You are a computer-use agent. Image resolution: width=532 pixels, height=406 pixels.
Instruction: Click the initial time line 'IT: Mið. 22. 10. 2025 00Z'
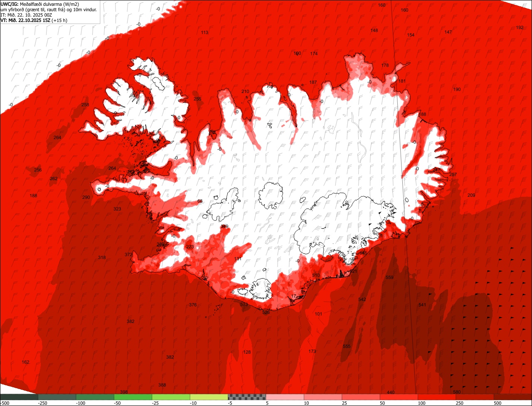pos(26,15)
